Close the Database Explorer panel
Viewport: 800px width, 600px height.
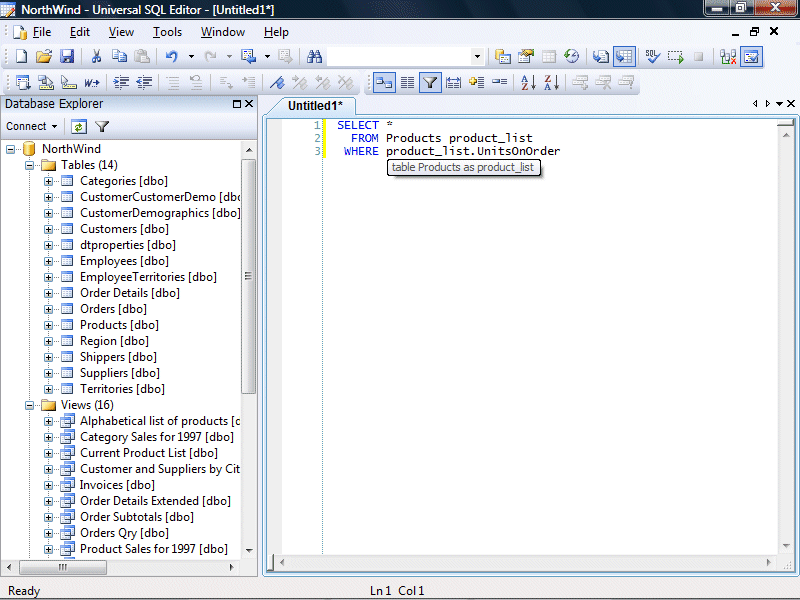click(249, 104)
